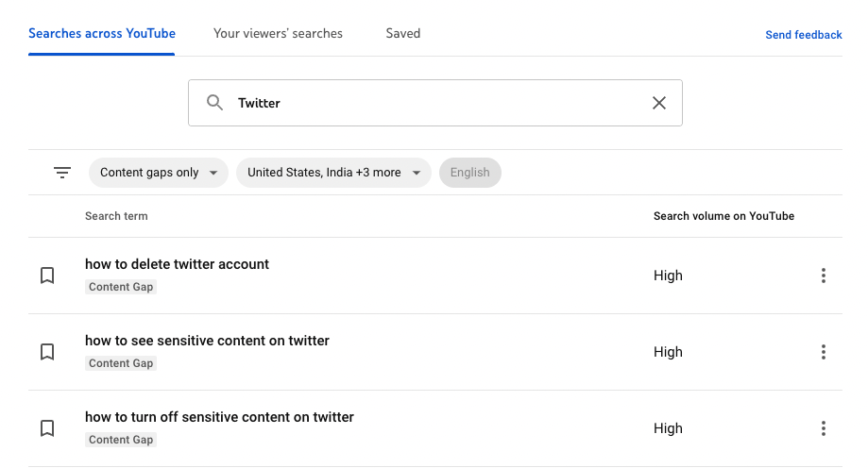Click High volume for 'how to turn off sensitive content'
The height and width of the screenshot is (468, 868).
(x=668, y=428)
